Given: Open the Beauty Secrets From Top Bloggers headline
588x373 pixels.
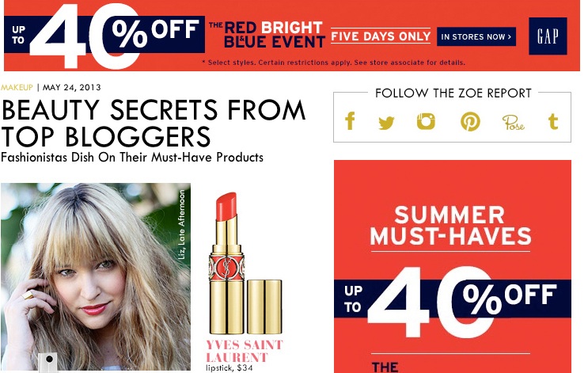Looking at the screenshot, I should coord(153,123).
